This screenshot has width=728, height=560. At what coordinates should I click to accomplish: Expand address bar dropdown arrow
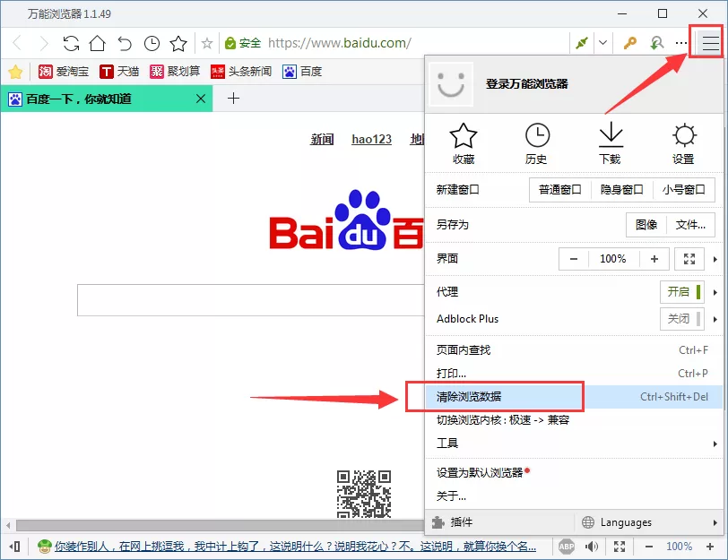pos(602,43)
